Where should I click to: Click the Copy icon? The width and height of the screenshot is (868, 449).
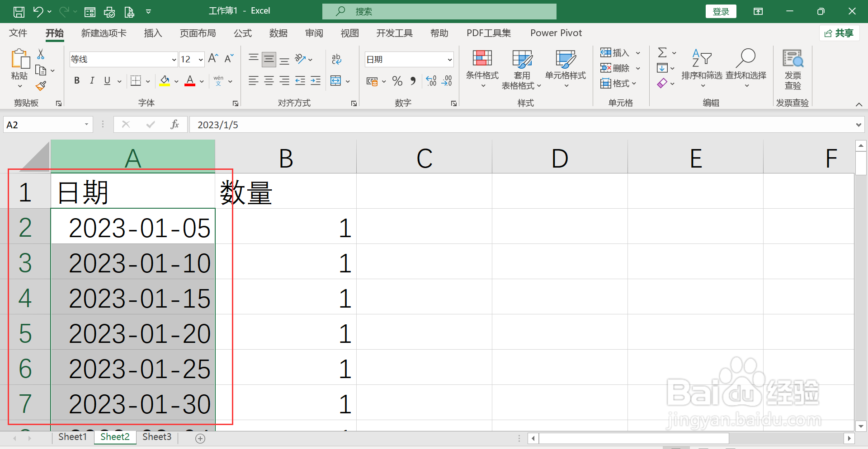point(41,70)
